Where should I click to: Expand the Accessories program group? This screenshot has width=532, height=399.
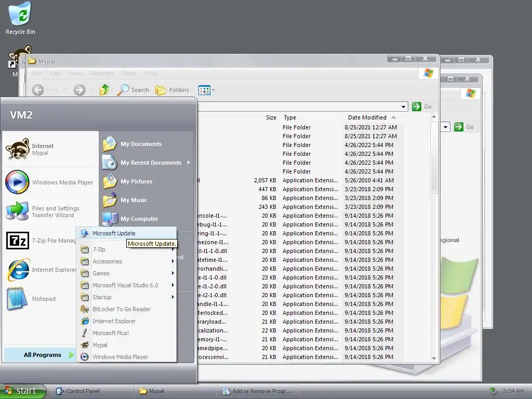click(127, 261)
